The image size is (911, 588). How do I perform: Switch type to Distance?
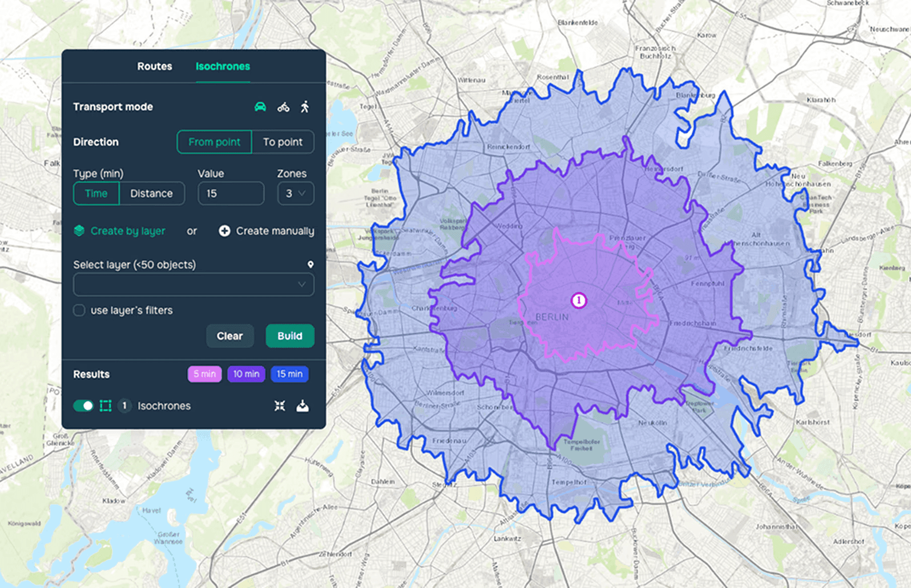pyautogui.click(x=151, y=193)
